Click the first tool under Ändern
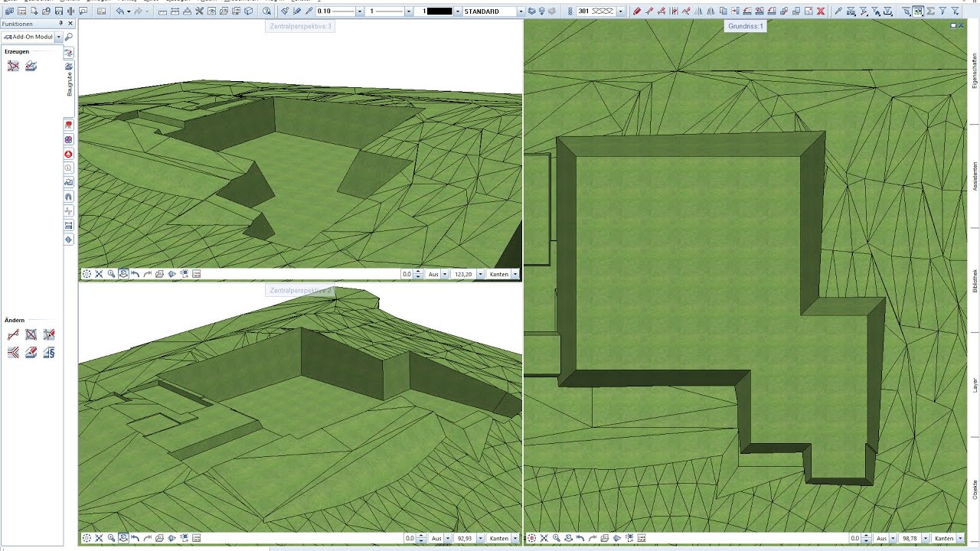The height and width of the screenshot is (551, 980). [x=13, y=334]
